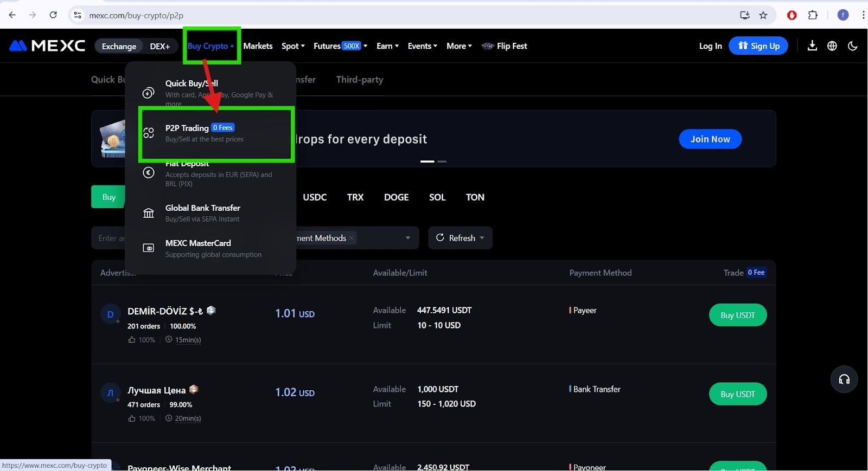
Task: Click Buy USDT for DEMİR-DÖVİZ offer
Action: (x=737, y=315)
